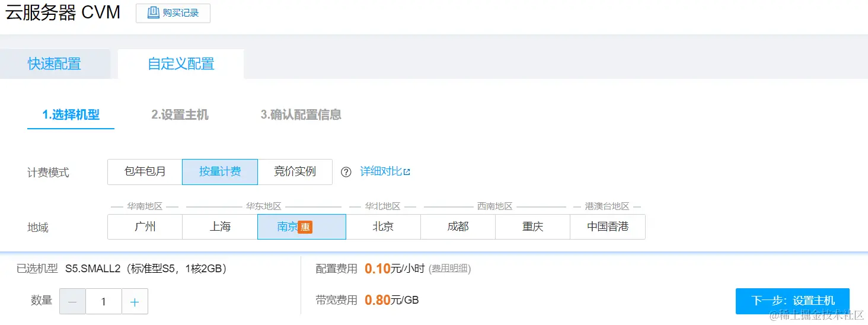Image resolution: width=868 pixels, height=325 pixels.
Task: Select 北京 region
Action: 383,227
